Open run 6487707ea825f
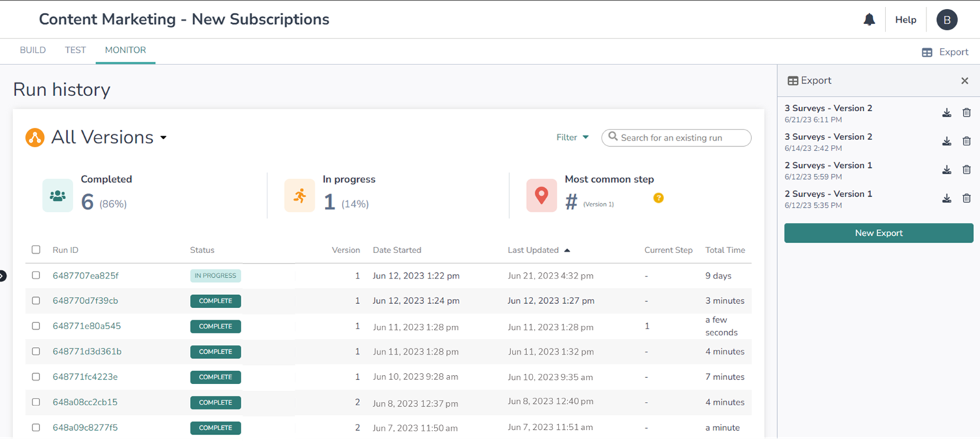The width and height of the screenshot is (980, 441). (86, 276)
